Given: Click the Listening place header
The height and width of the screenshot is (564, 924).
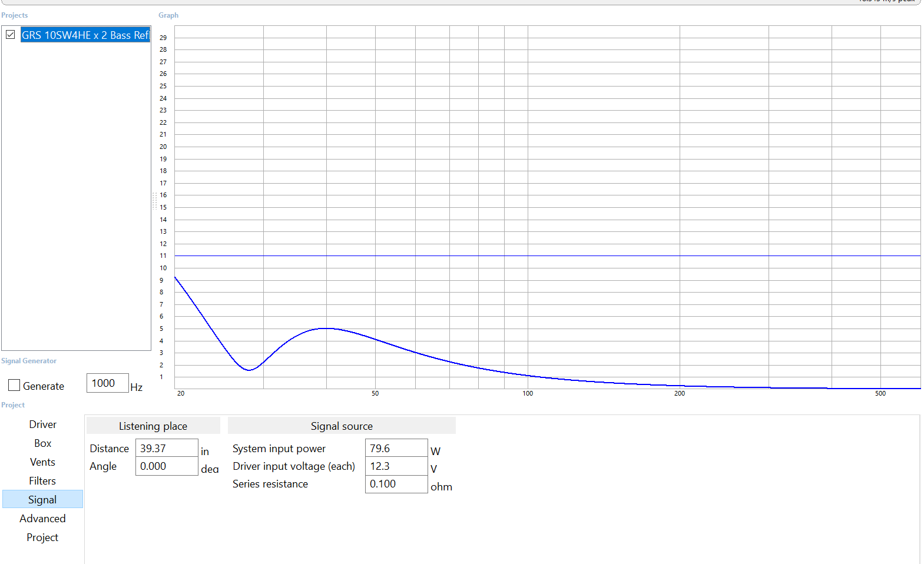Looking at the screenshot, I should 153,426.
